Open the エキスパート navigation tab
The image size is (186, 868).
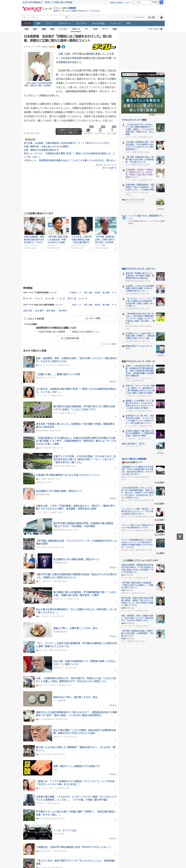pos(64,24)
